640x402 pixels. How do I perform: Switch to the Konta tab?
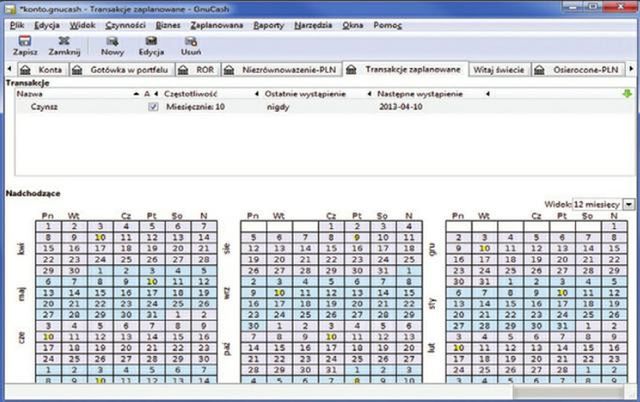[42, 70]
